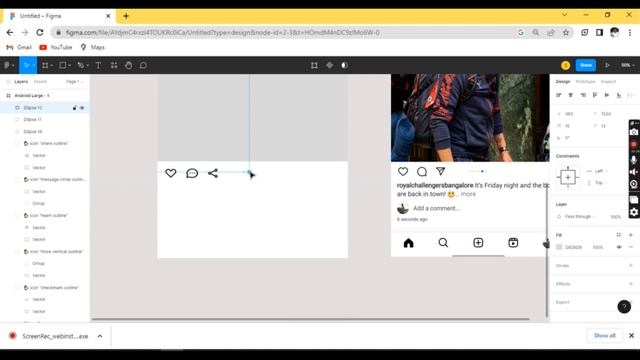This screenshot has height=360, width=640.
Task: Toggle visibility eye of selected Ellipse layer
Action: pyautogui.click(x=82, y=108)
